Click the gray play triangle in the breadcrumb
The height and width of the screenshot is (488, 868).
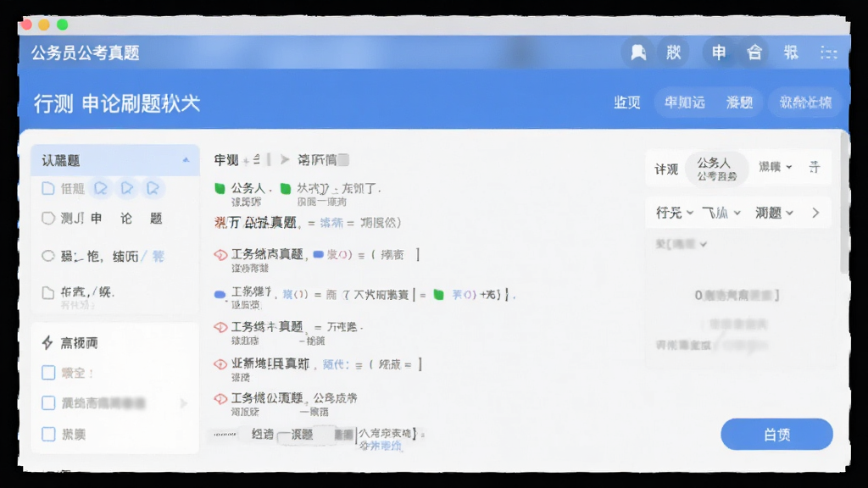coord(285,160)
